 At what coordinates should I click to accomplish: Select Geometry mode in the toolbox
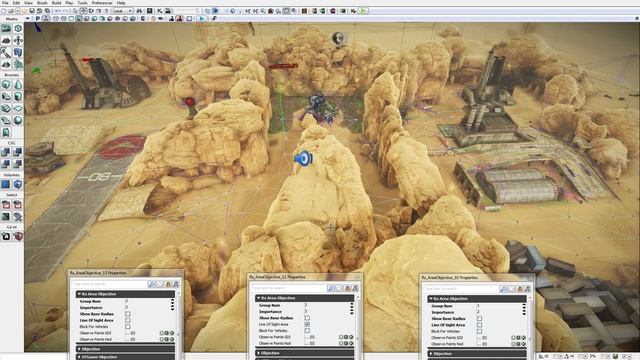point(18,28)
